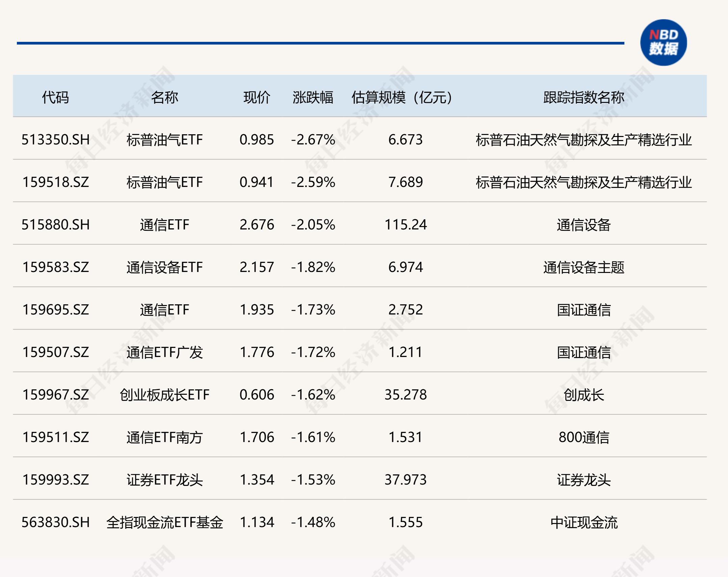
Task: Select fund code 513350.SH
Action: (x=55, y=140)
